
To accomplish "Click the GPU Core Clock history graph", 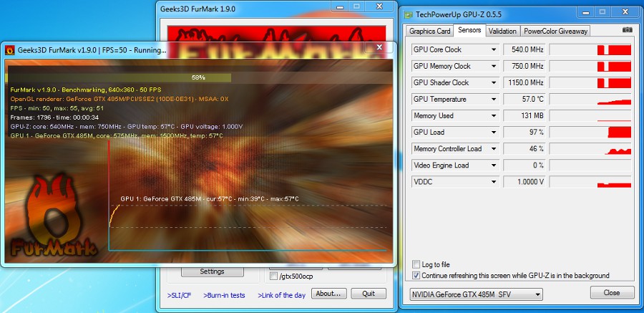I will [590, 49].
